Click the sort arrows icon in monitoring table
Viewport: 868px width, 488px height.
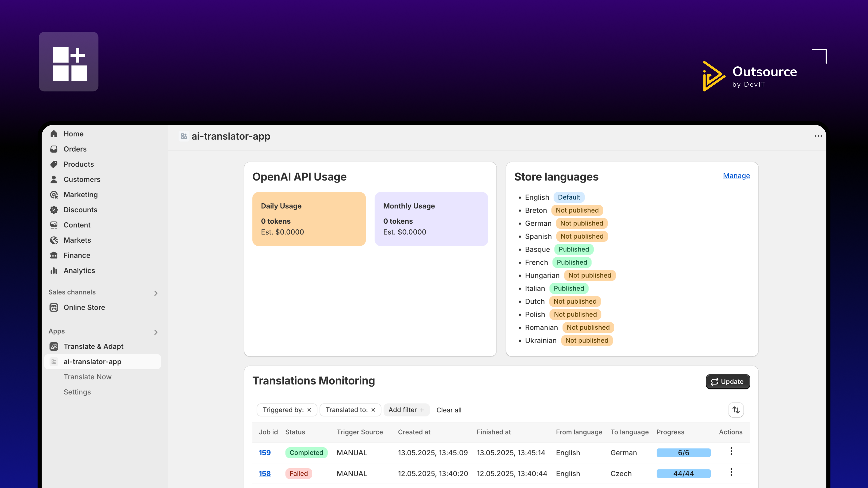(736, 410)
